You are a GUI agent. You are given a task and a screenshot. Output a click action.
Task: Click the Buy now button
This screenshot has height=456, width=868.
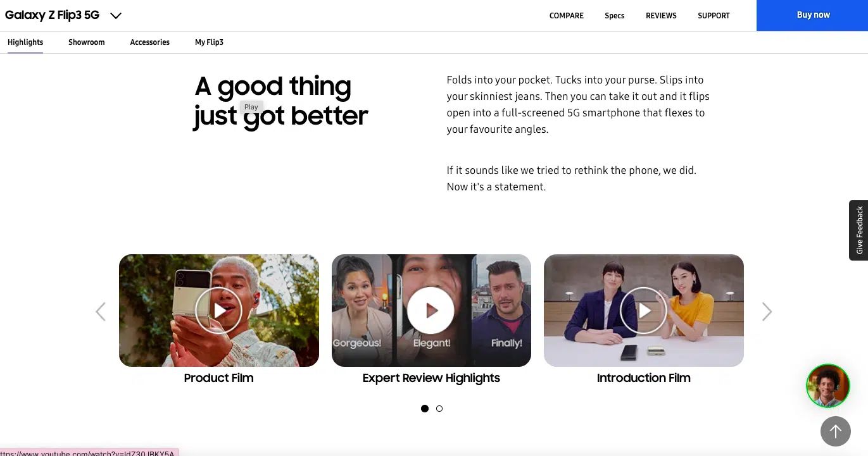coord(813,15)
